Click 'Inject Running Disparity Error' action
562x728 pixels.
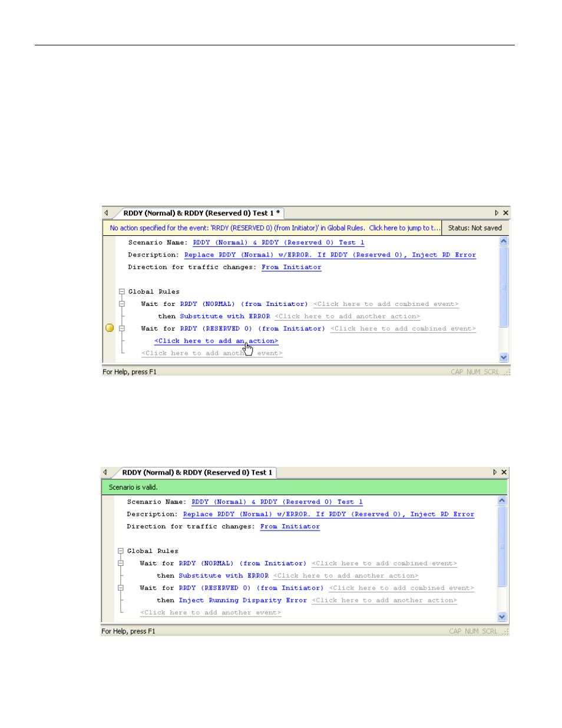pos(243,600)
